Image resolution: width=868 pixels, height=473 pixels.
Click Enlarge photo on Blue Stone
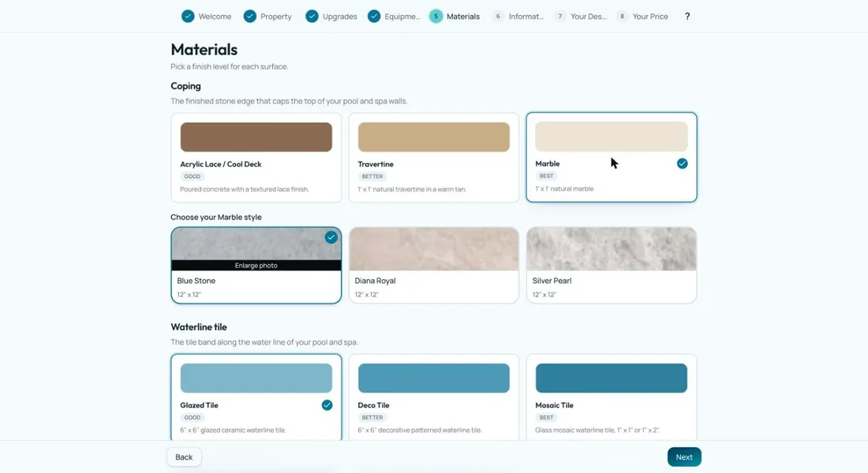coord(256,266)
